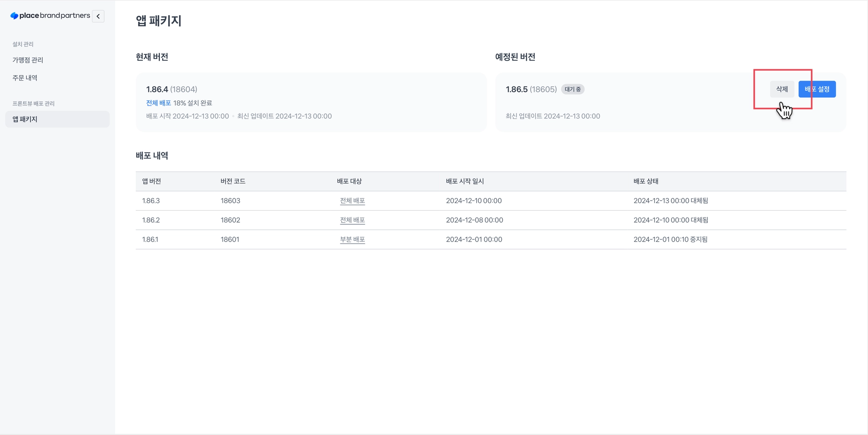This screenshot has width=868, height=435.
Task: Open 부분 배포 link for version 1.86.1
Action: [x=352, y=240]
